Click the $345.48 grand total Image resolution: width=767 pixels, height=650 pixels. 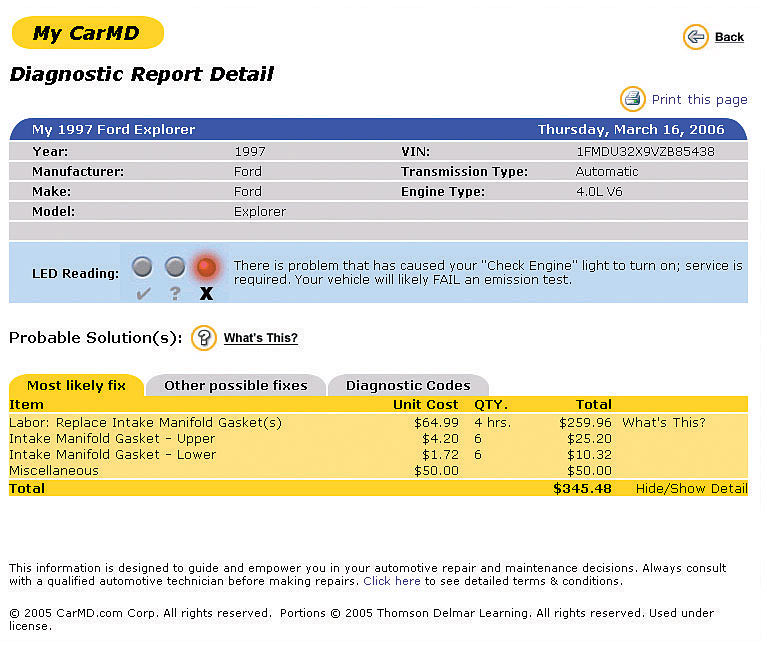[x=582, y=489]
